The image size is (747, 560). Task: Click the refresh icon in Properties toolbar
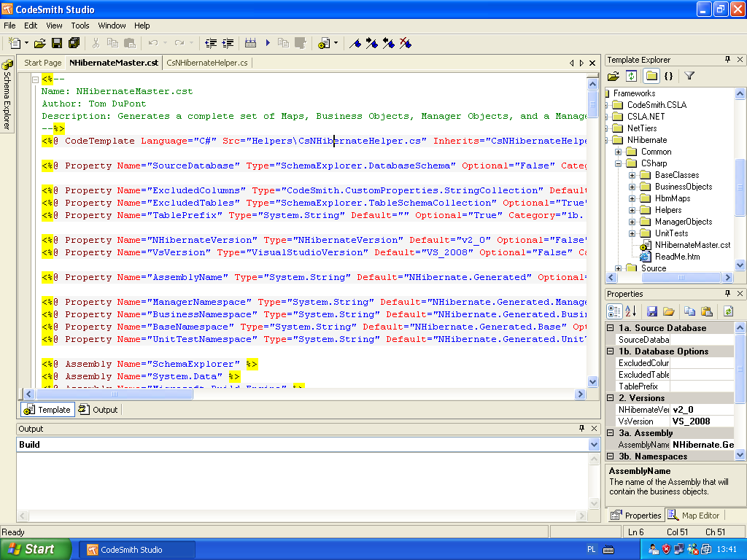[x=728, y=311]
